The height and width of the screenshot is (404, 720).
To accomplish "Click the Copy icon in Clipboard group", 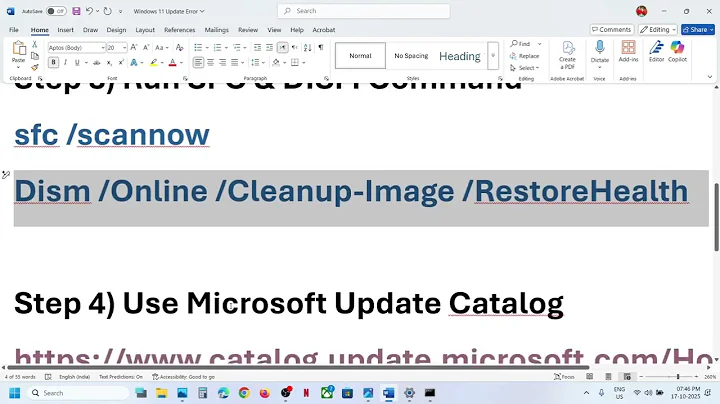I will pyautogui.click(x=34, y=56).
